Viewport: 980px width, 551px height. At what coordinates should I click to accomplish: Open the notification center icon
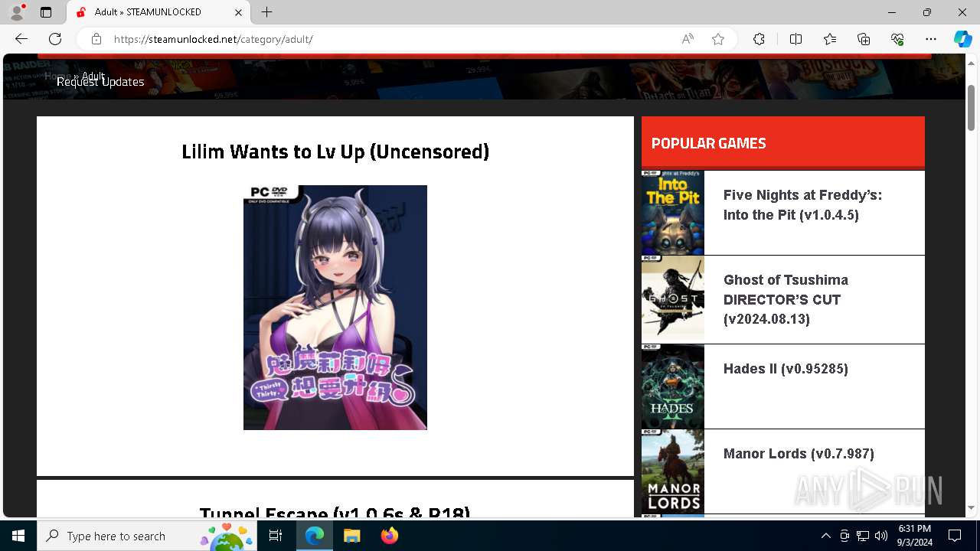[x=955, y=536]
